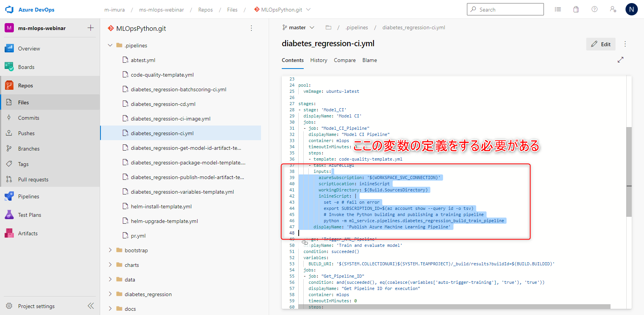Open the Test Plans section icon

pyautogui.click(x=9, y=215)
